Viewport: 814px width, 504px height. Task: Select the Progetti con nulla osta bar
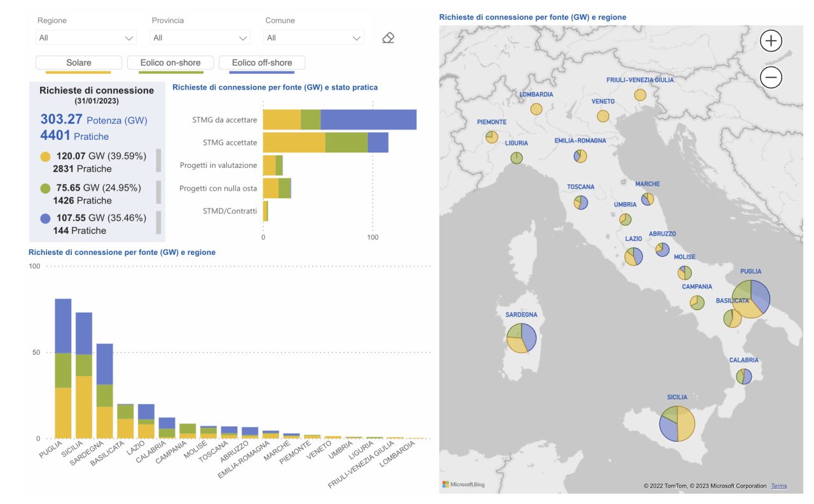(x=277, y=188)
